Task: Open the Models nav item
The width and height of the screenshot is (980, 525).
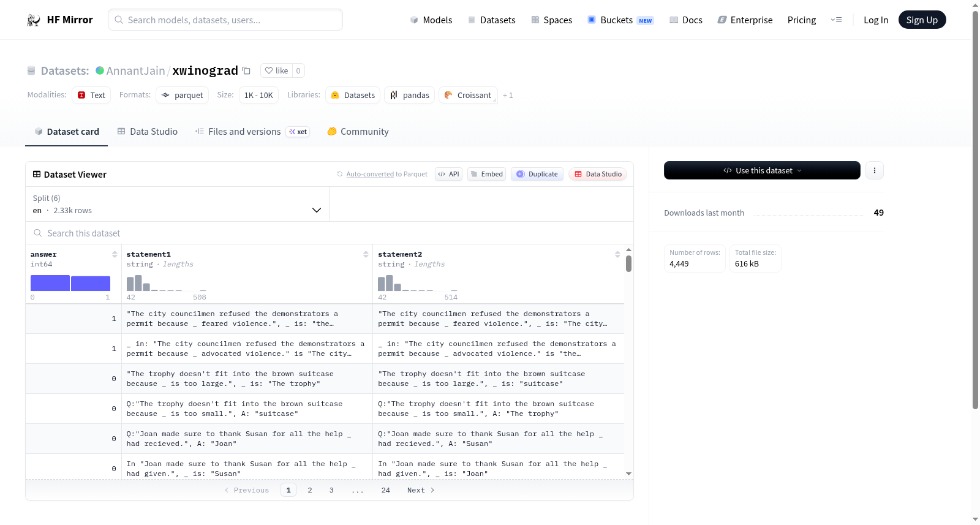Action: 431,20
